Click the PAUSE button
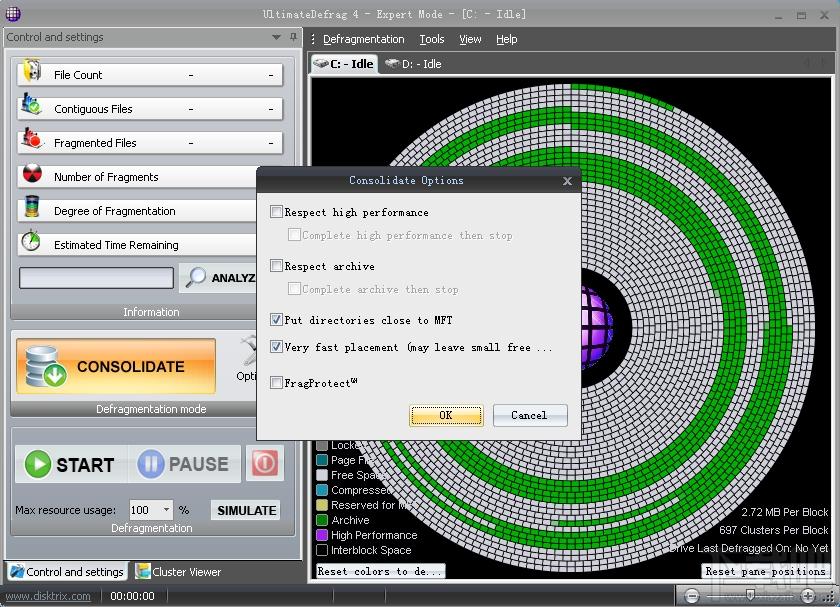 click(x=184, y=464)
